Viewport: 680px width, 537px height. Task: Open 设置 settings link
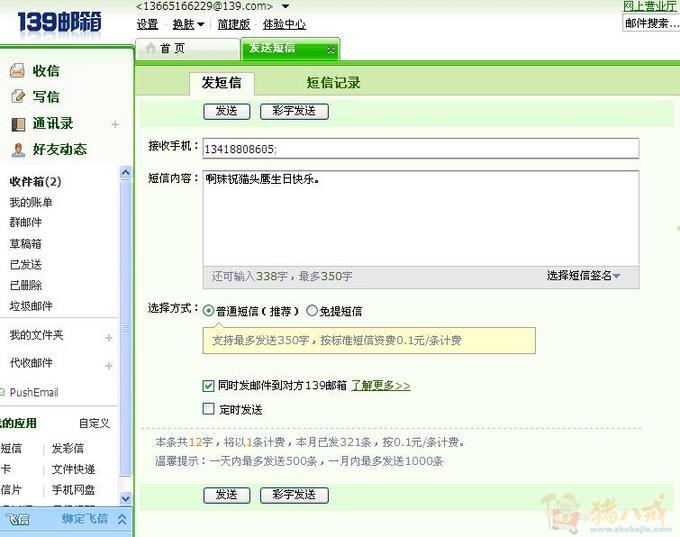pyautogui.click(x=147, y=24)
